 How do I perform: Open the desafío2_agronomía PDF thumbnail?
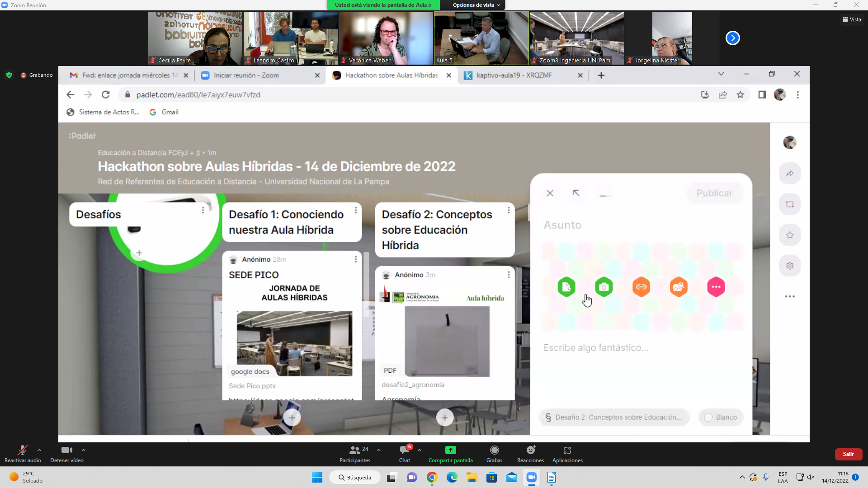(447, 341)
